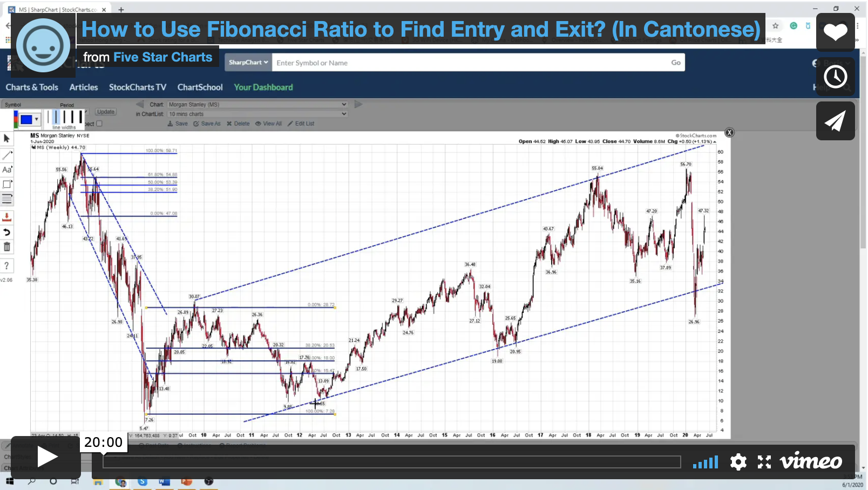Enter fullscreen mode in Vimeo player
This screenshot has width=868, height=490.
pyautogui.click(x=764, y=462)
